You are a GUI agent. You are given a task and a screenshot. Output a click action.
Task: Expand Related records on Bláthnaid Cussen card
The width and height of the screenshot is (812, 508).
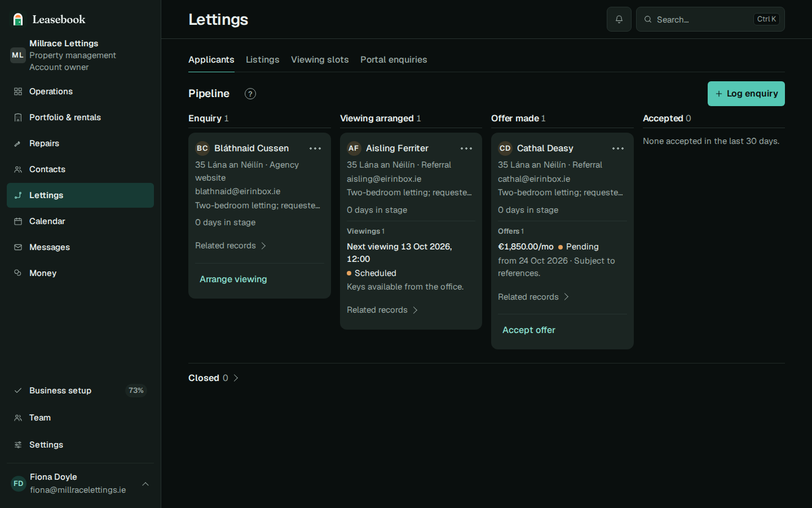coord(231,246)
